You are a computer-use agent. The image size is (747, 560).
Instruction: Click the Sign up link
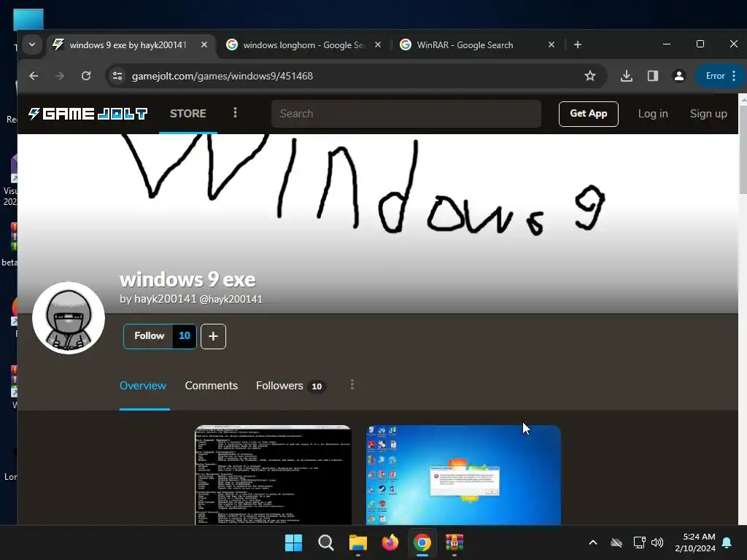[708, 114]
